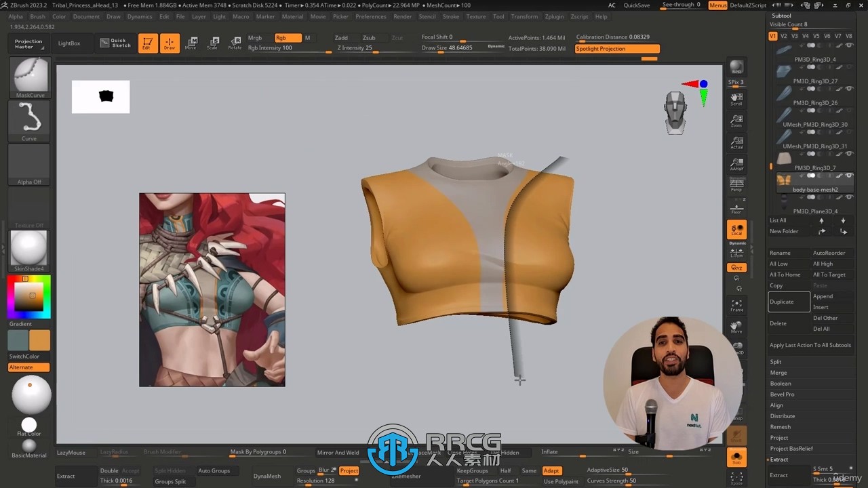Open the Zplugin menu

coord(554,16)
